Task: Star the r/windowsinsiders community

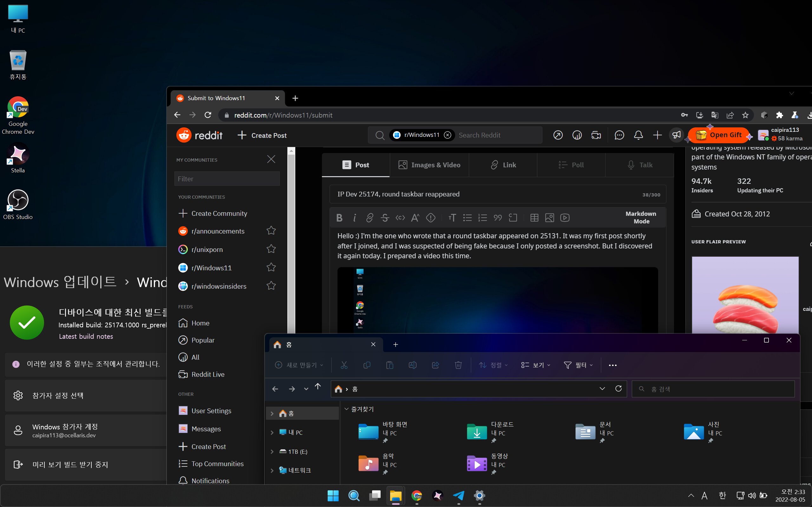Action: [271, 286]
